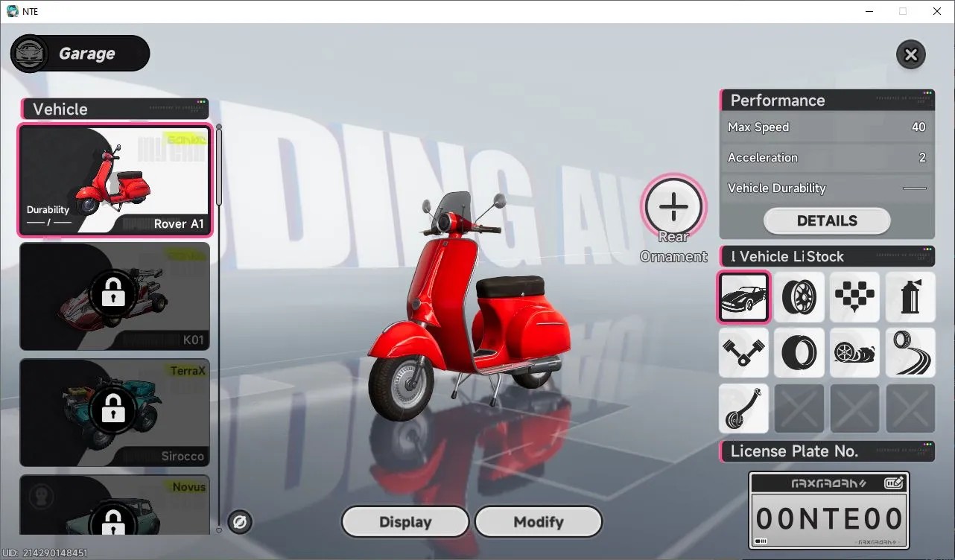Toggle the hide-UI circle icon beside vehicle list

(240, 522)
